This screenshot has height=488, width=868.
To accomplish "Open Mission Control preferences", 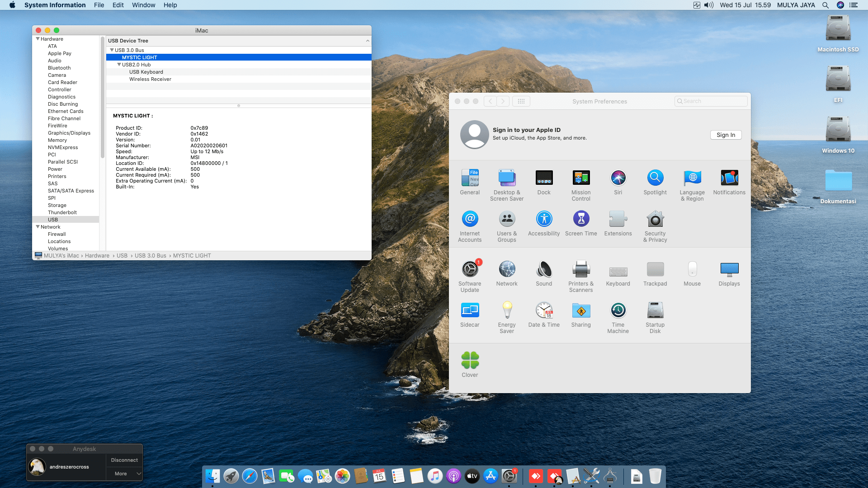I will (x=581, y=185).
